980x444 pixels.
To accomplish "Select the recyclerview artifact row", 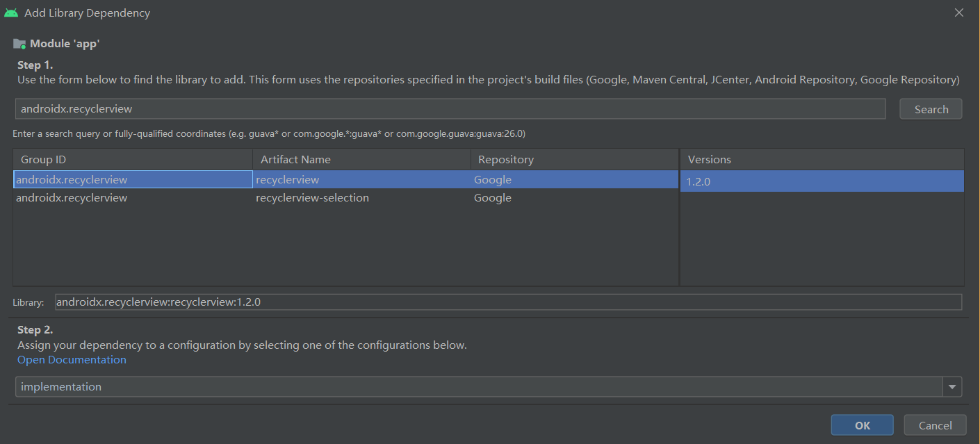I will (345, 180).
